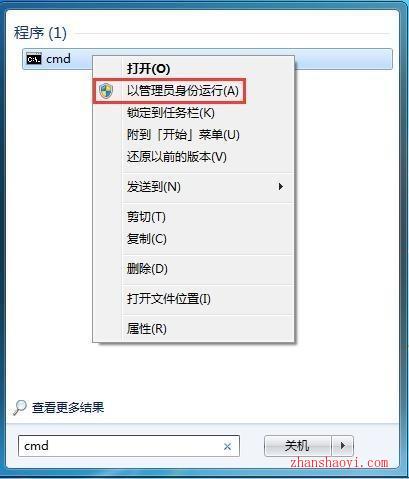409x479 pixels.
Task: Expand the 发送到(N) submenu arrow
Action: [281, 187]
